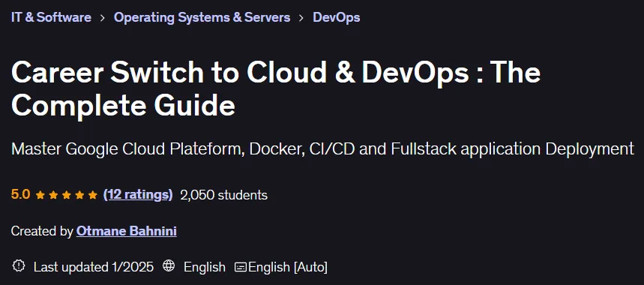Open the IT & Software breadcrumb
This screenshot has height=285, width=644.
pos(51,17)
